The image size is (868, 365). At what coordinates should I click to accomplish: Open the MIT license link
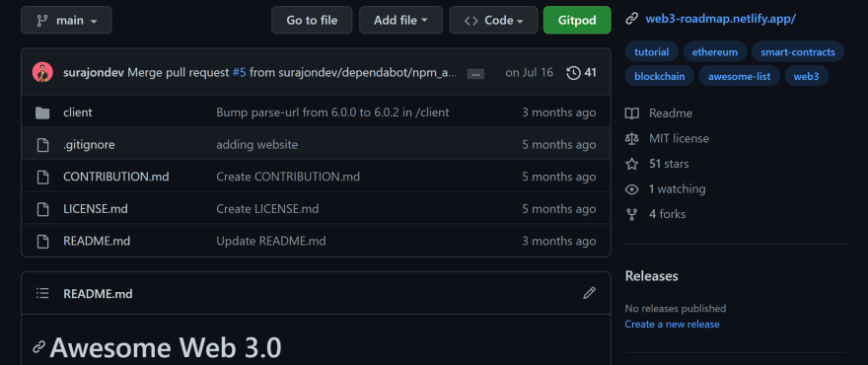[679, 138]
